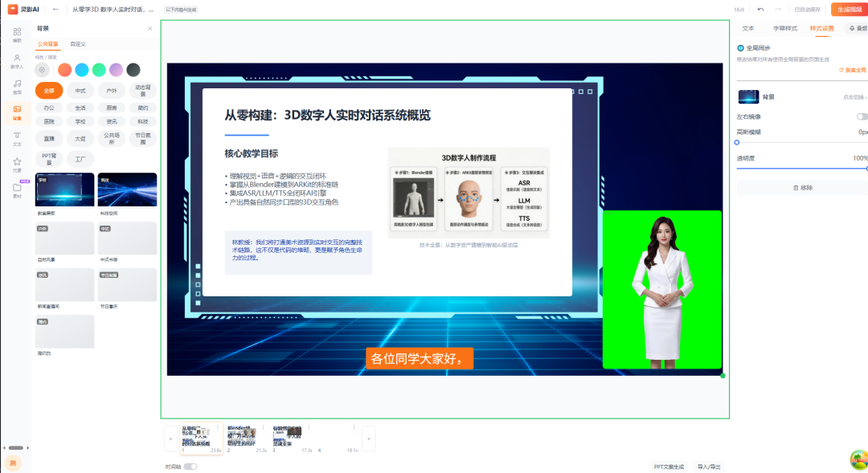Click the 脱离全局 link

[853, 70]
